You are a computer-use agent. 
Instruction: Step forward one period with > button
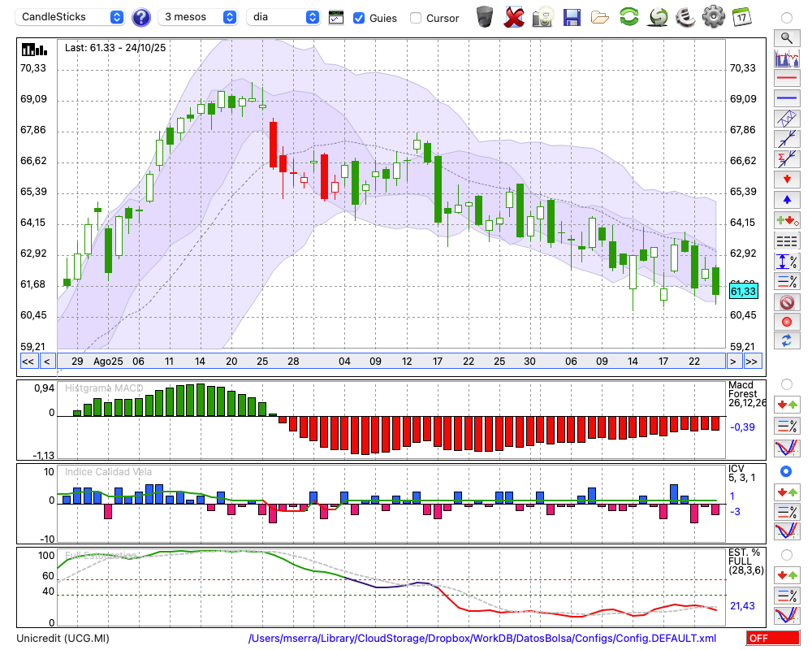[x=733, y=362]
